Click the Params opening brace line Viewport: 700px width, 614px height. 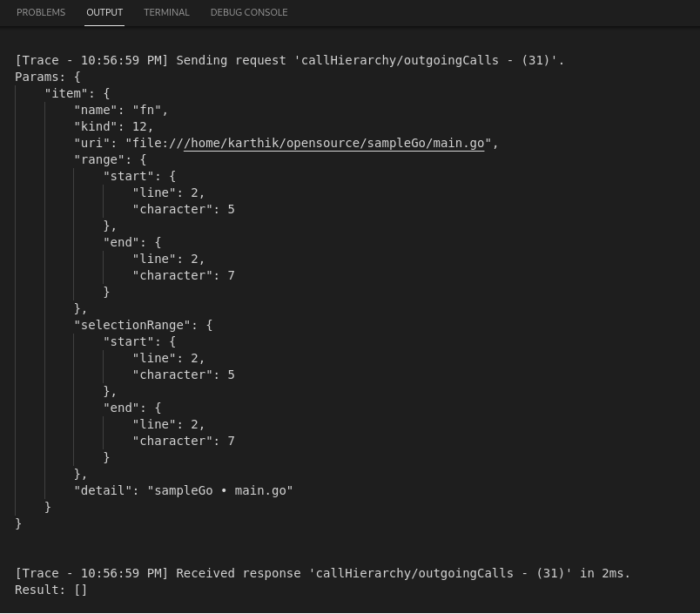pos(45,77)
